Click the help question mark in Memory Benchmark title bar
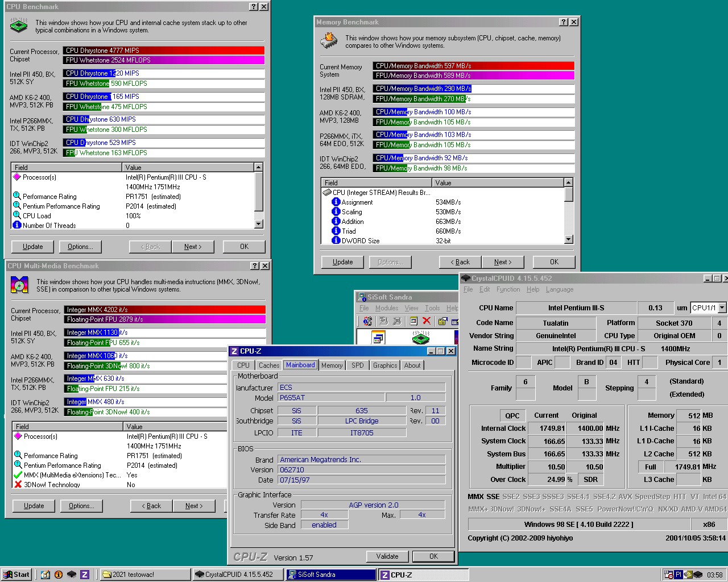 click(564, 22)
